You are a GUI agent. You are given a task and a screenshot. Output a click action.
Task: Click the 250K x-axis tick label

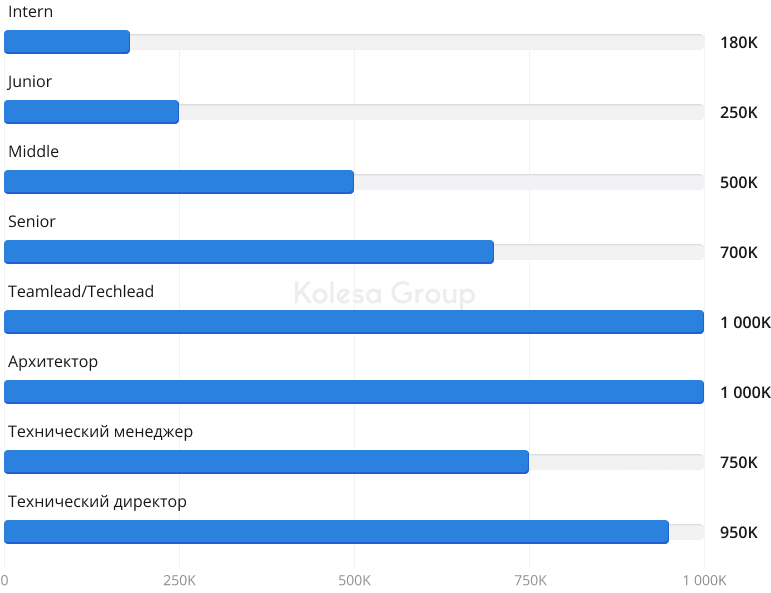pyautogui.click(x=179, y=581)
